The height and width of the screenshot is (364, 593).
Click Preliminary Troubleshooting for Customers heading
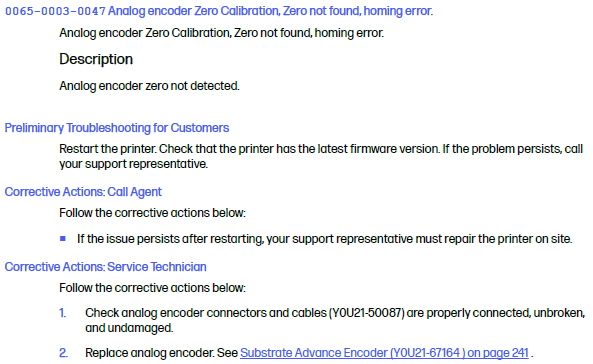click(x=117, y=128)
